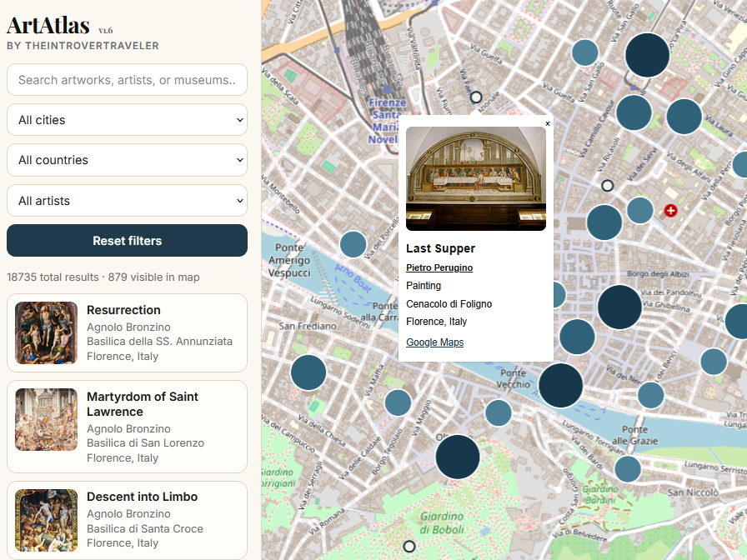
Task: Click the hollow white marker near Via Ricasoli
Action: pyautogui.click(x=608, y=185)
